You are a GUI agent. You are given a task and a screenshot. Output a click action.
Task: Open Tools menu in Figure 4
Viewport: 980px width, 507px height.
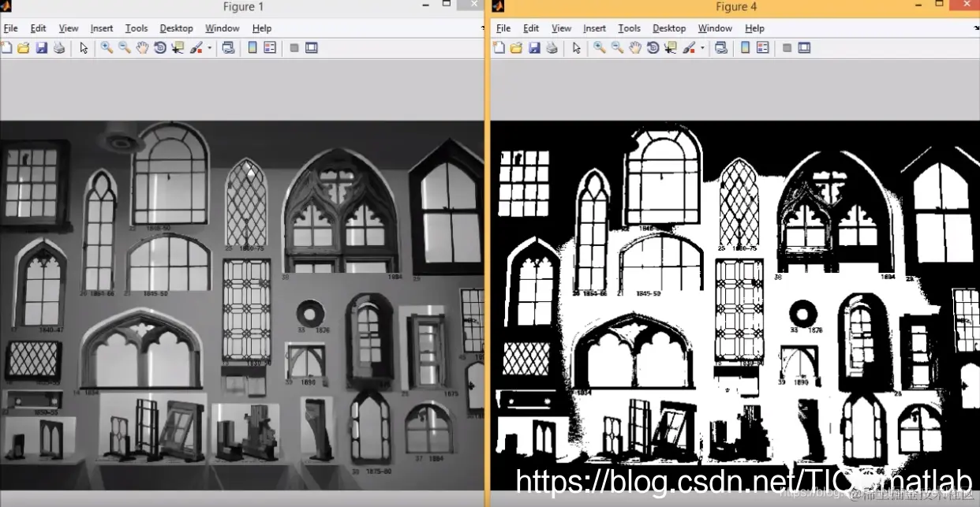630,28
